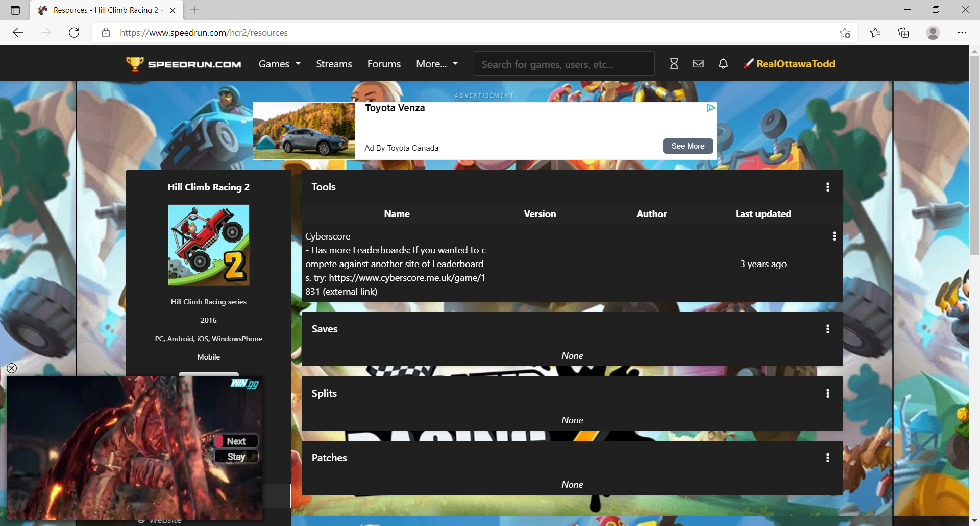
Task: Open the Streams page
Action: pos(334,64)
